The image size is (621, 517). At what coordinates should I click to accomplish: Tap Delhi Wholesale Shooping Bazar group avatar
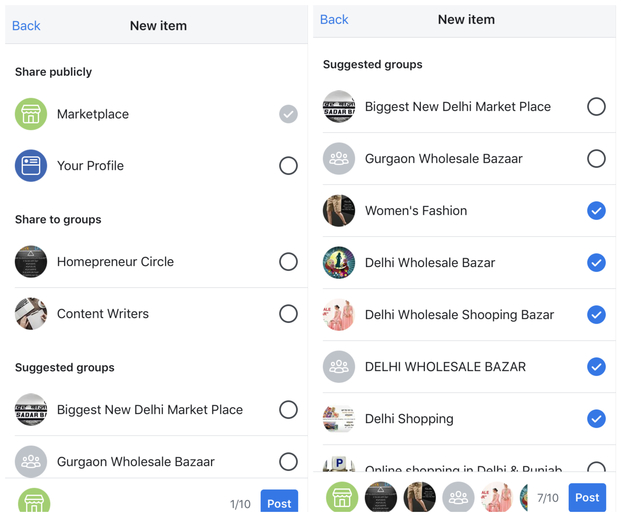click(339, 315)
